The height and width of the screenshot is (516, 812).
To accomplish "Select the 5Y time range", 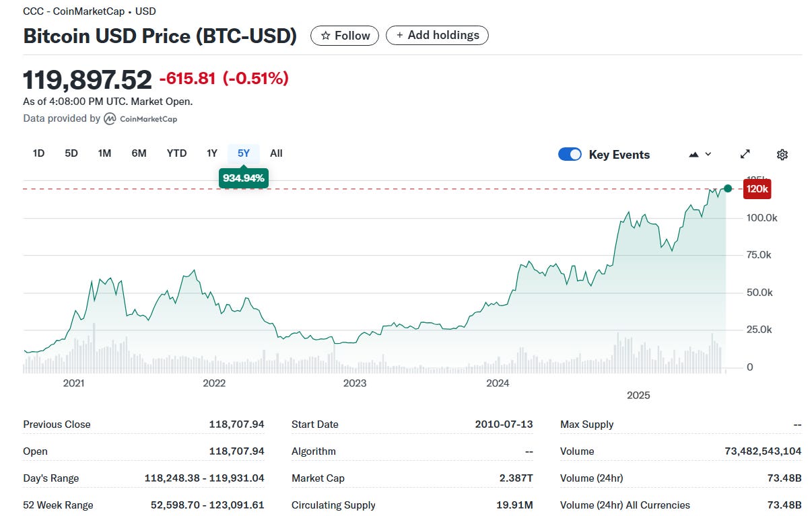I will point(244,153).
